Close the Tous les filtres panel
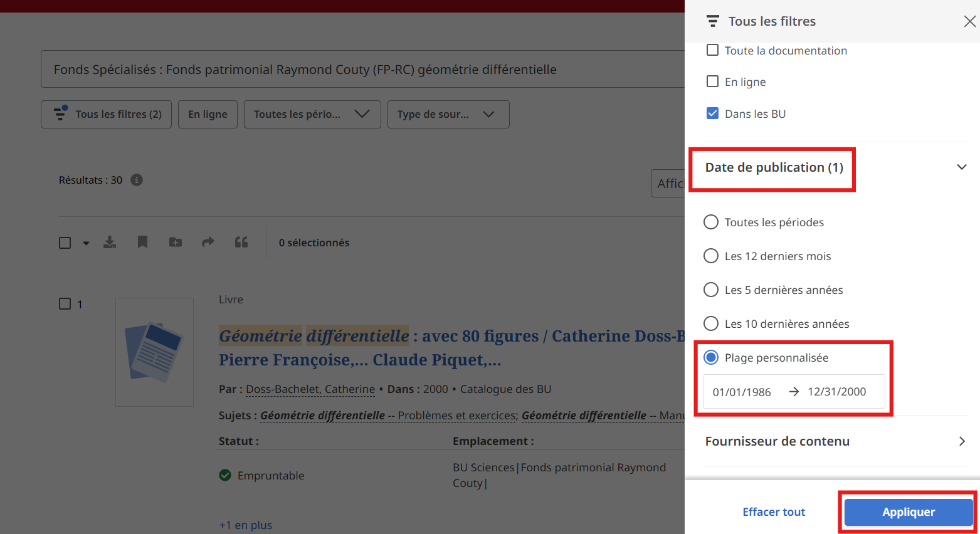980x534 pixels. pyautogui.click(x=969, y=22)
